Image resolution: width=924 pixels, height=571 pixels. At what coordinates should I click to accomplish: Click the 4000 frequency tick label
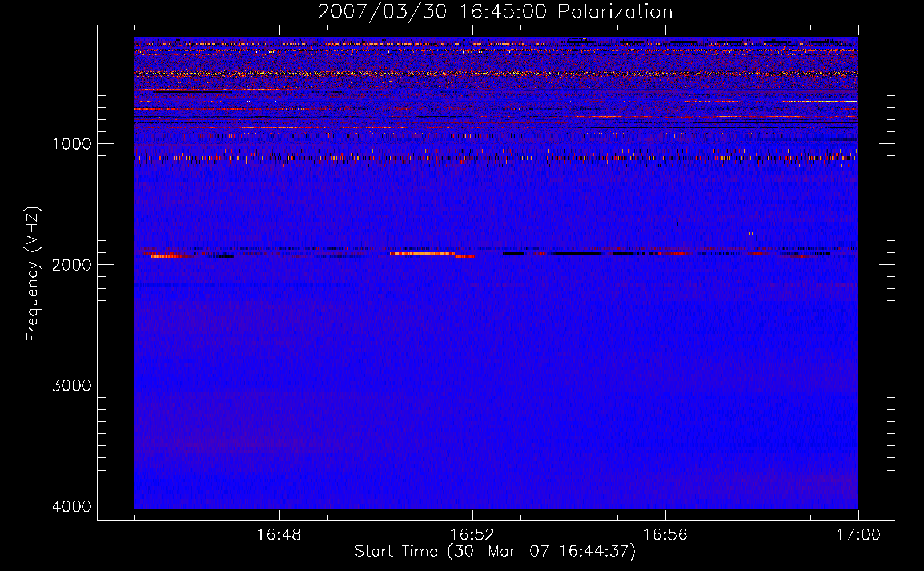[71, 506]
